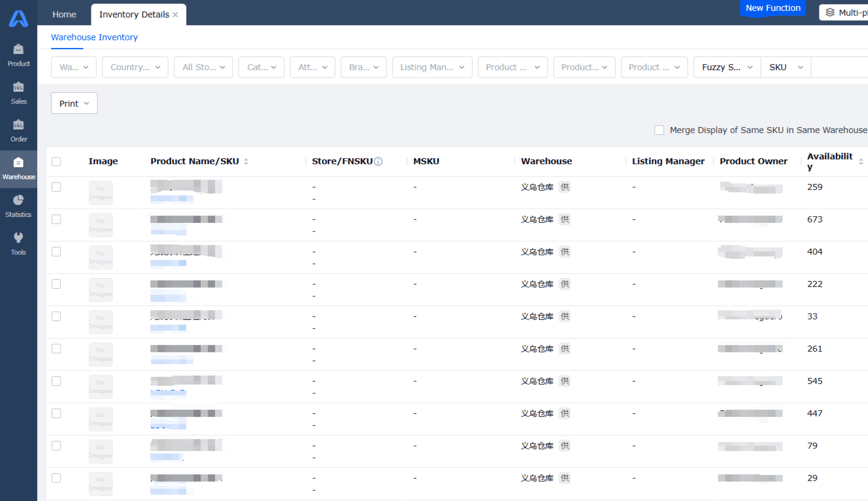Close the Inventory Details tab
This screenshot has width=868, height=501.
click(175, 15)
